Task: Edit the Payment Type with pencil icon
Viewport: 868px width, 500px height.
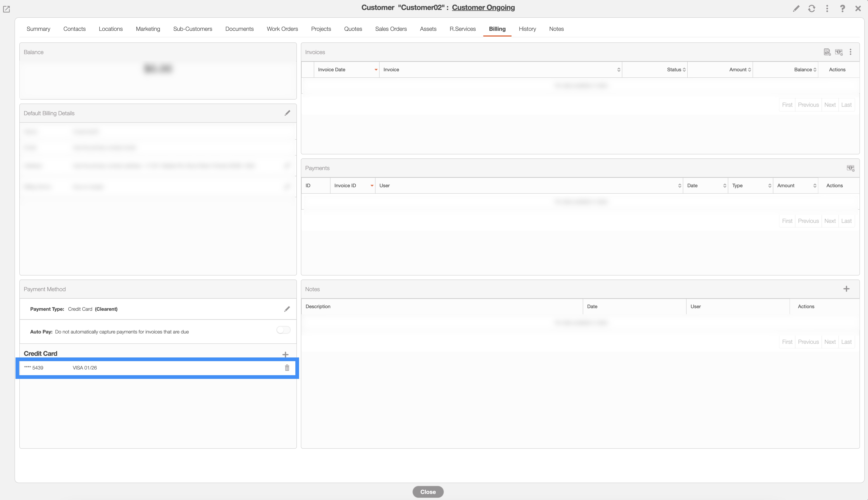Action: pos(287,309)
